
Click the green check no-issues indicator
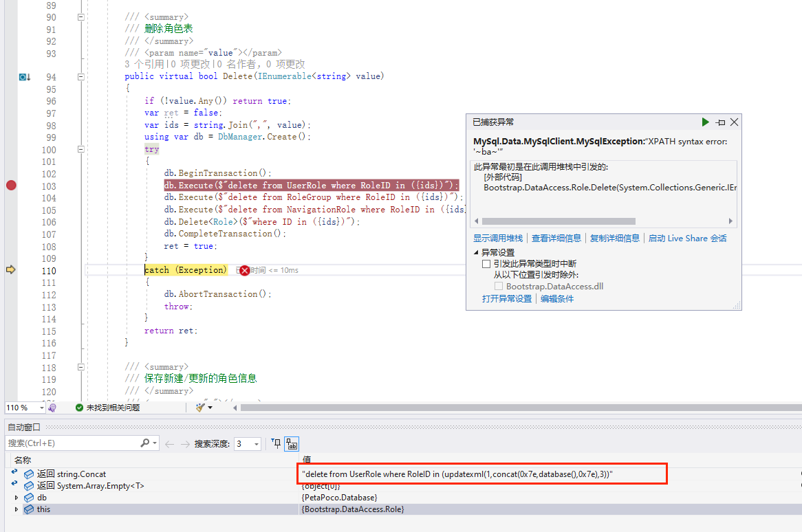point(79,408)
